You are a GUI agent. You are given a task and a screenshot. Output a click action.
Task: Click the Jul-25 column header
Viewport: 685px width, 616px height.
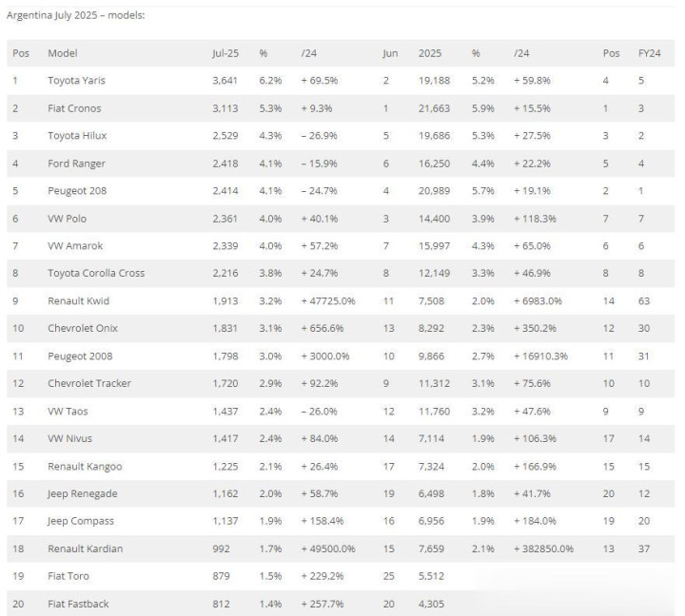coord(225,53)
